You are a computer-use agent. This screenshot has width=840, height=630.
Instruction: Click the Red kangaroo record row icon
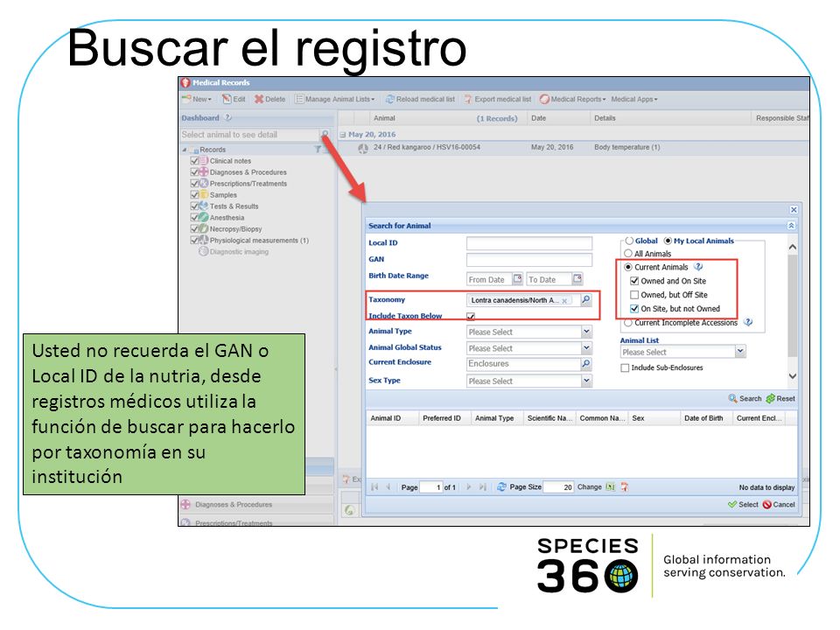click(362, 149)
